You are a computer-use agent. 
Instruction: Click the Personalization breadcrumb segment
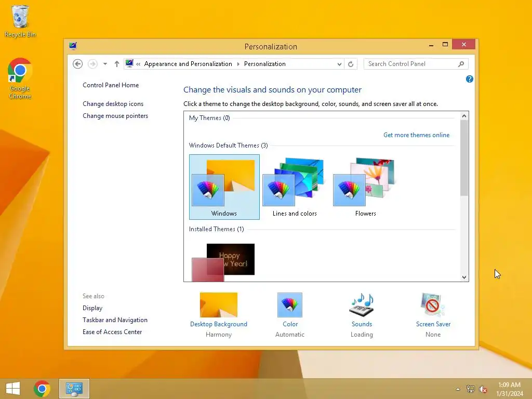pyautogui.click(x=264, y=64)
